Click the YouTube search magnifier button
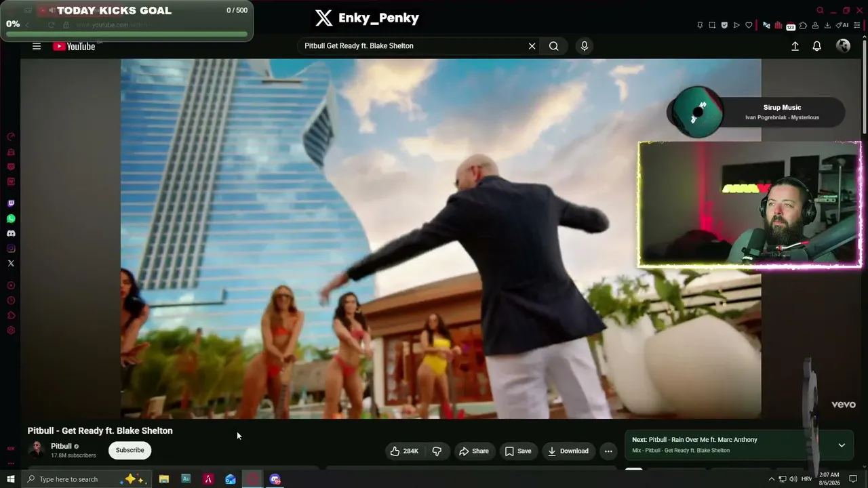868x488 pixels. (554, 46)
